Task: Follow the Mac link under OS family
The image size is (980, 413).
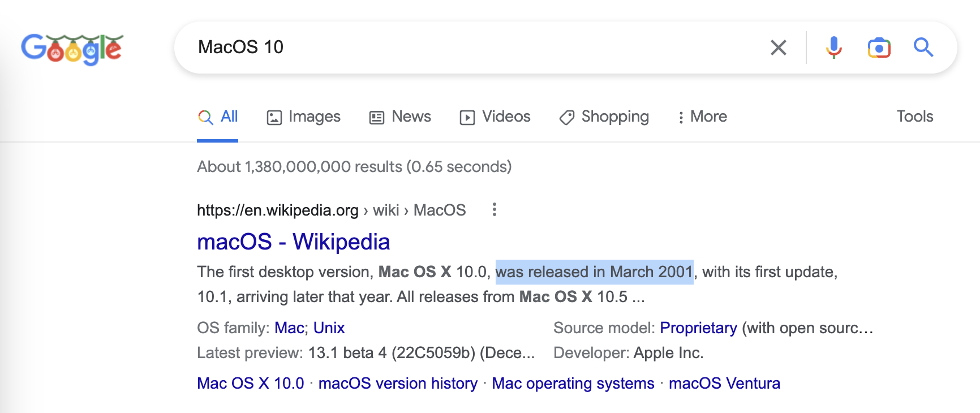Action: 289,328
